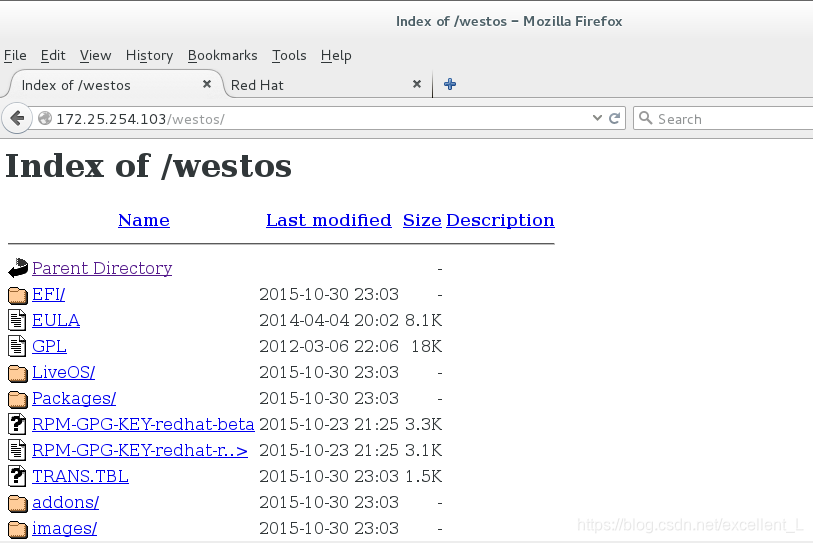The width and height of the screenshot is (813, 543).
Task: Click the Index of /westos page heading
Action: click(148, 166)
